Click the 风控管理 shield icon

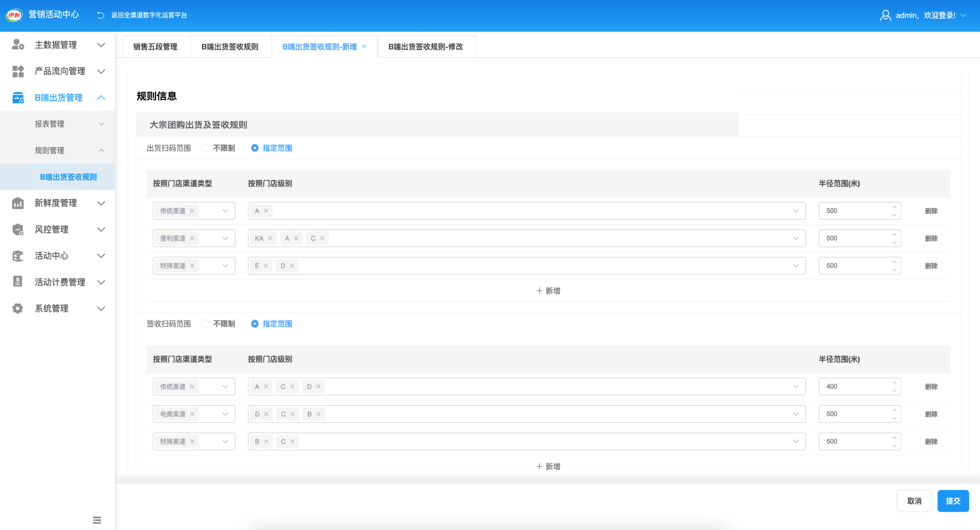coord(18,229)
